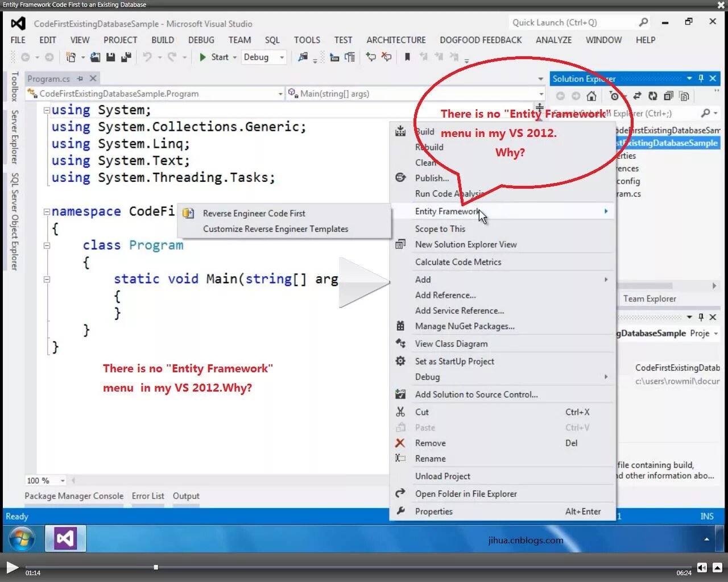Click the Manage NuGet Packages icon
Image resolution: width=728 pixels, height=582 pixels.
400,326
